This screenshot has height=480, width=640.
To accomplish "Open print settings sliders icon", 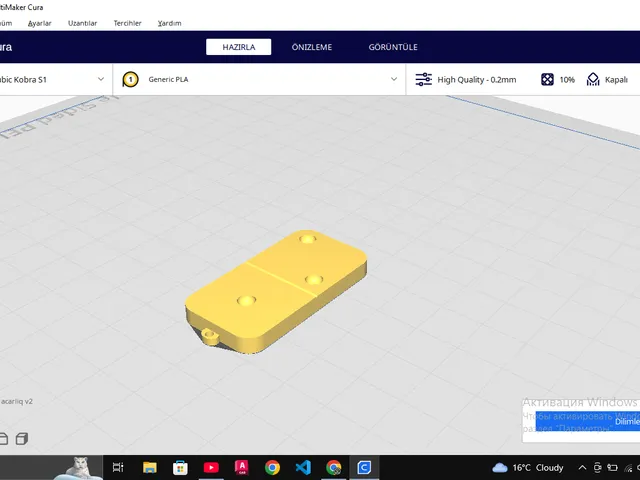I will point(423,79).
